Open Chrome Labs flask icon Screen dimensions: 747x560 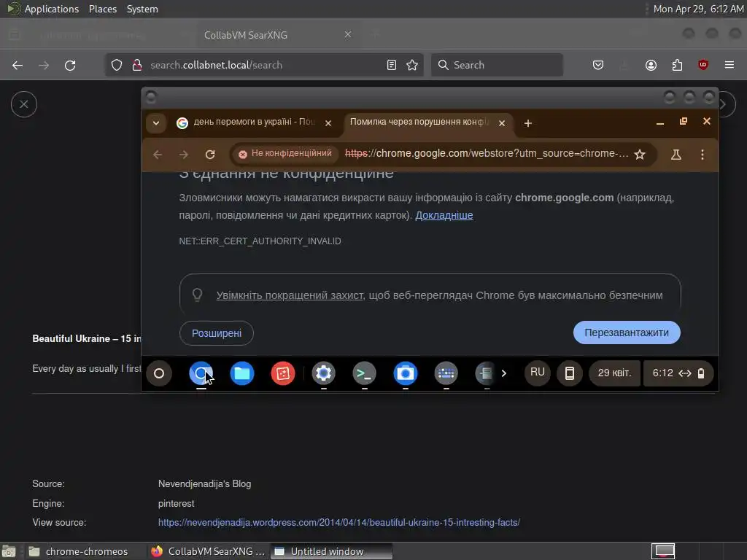[676, 155]
